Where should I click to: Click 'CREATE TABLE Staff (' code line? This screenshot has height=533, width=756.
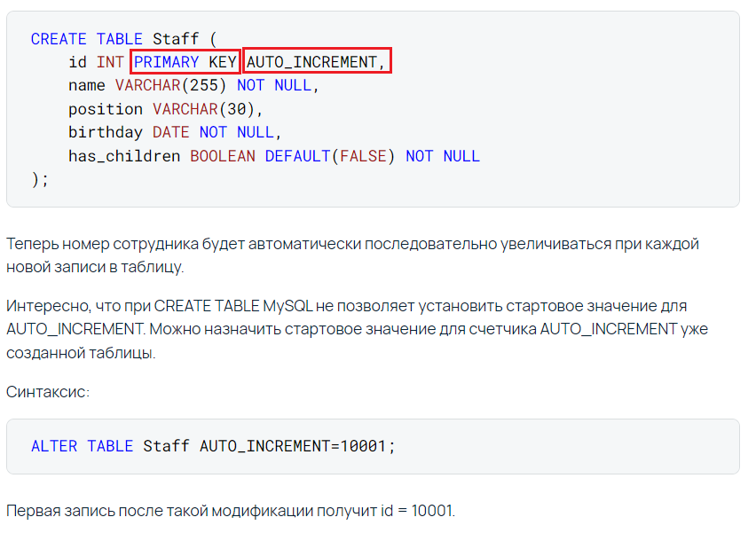124,38
